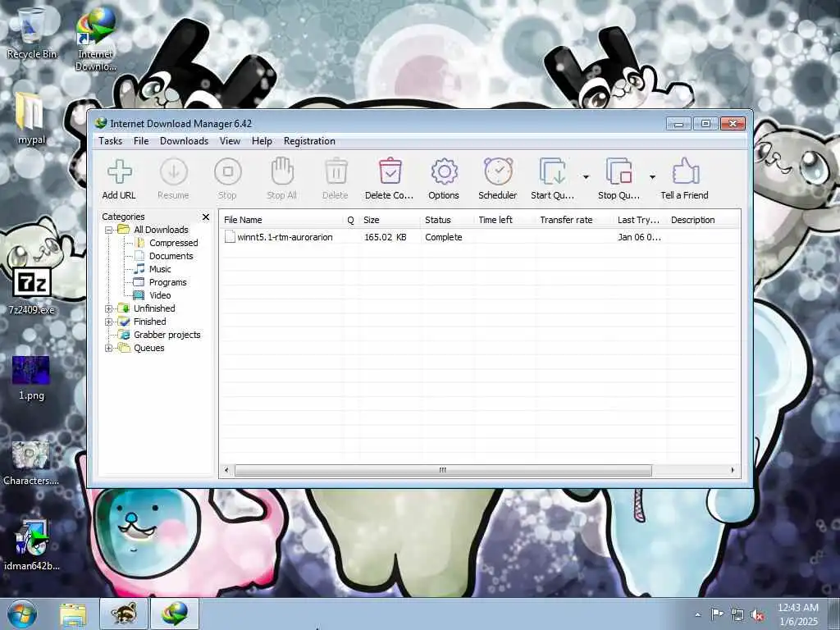Open the File menu
Image resolution: width=840 pixels, height=630 pixels.
coord(141,141)
